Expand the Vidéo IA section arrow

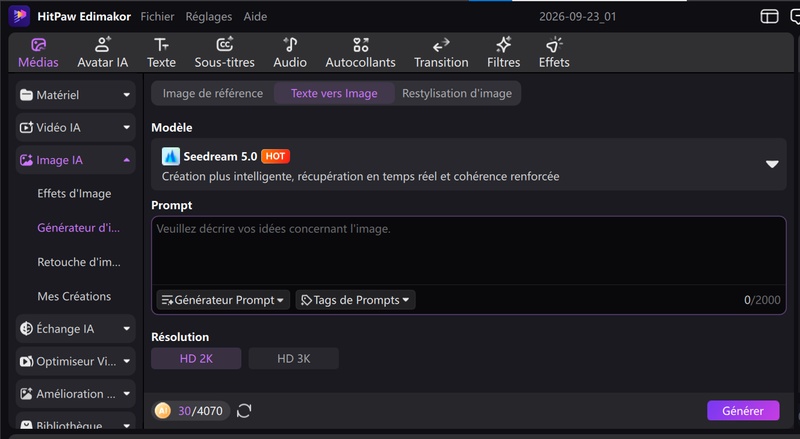click(x=127, y=128)
